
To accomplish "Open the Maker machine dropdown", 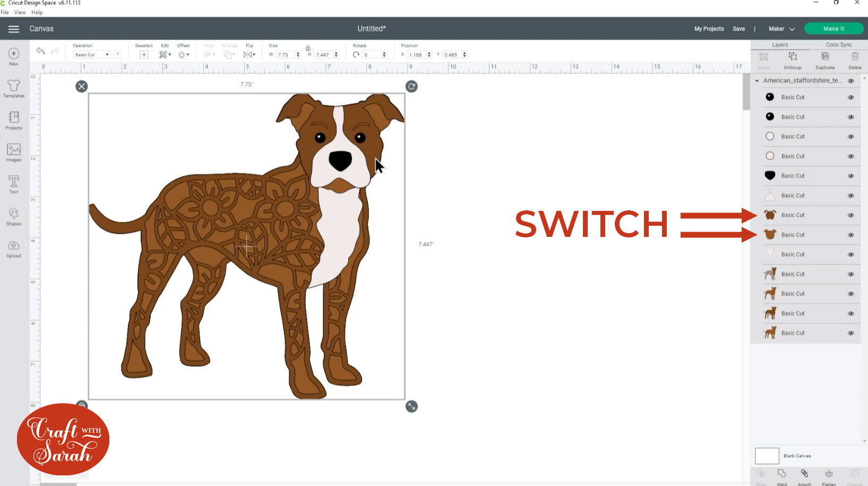I will pyautogui.click(x=781, y=29).
